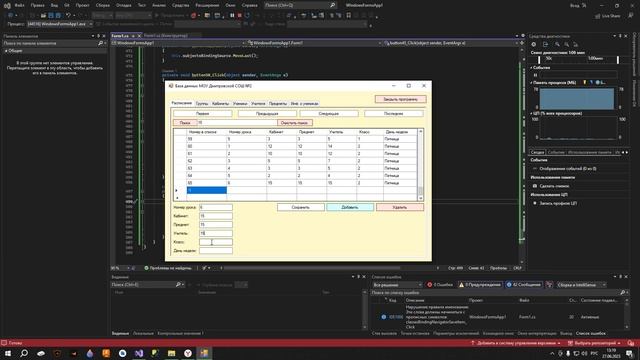The image size is (640, 360).
Task: Click the First record button
Action: (202, 113)
